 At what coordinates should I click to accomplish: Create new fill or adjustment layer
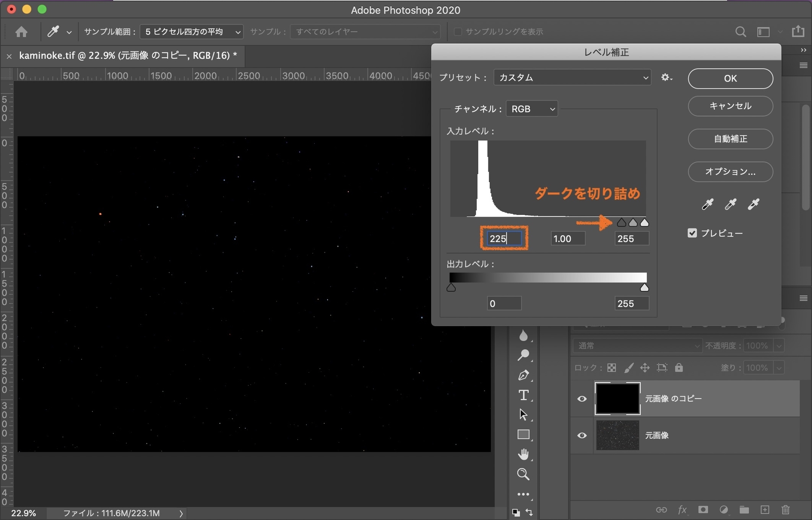(724, 510)
